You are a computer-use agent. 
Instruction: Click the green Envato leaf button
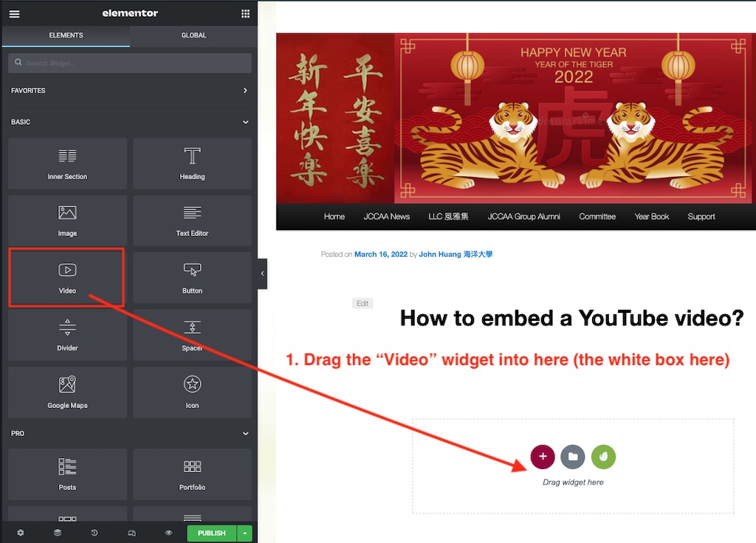[x=603, y=456]
